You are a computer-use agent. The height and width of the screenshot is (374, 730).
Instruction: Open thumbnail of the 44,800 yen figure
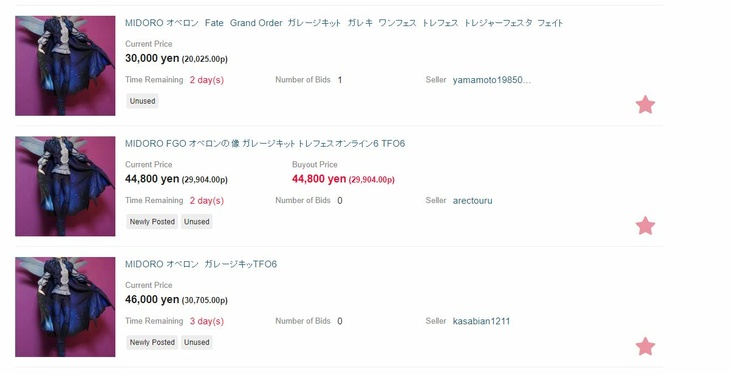pyautogui.click(x=65, y=186)
